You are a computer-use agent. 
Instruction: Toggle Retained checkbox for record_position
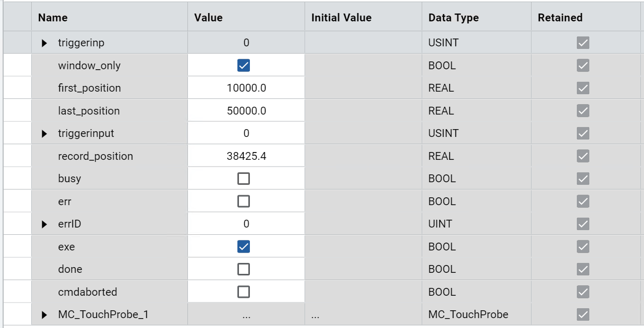click(x=583, y=156)
